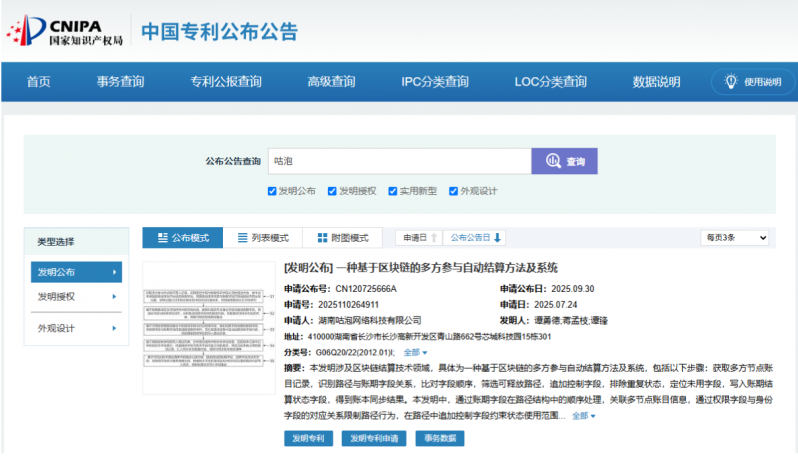Uncheck the 外观设计 checkbox
Viewport: 798px width, 465px height.
(455, 190)
